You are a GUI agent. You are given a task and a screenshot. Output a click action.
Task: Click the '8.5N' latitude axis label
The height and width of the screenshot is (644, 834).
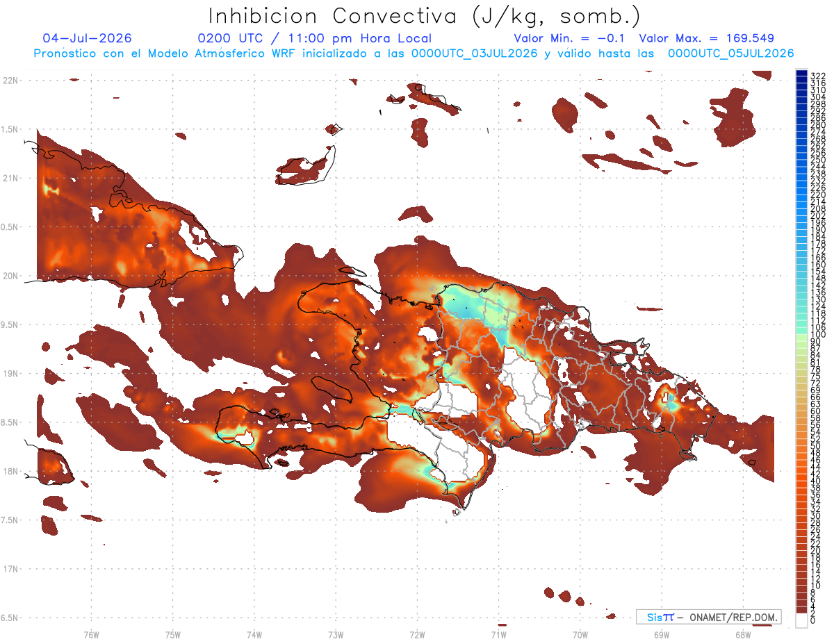click(10, 422)
